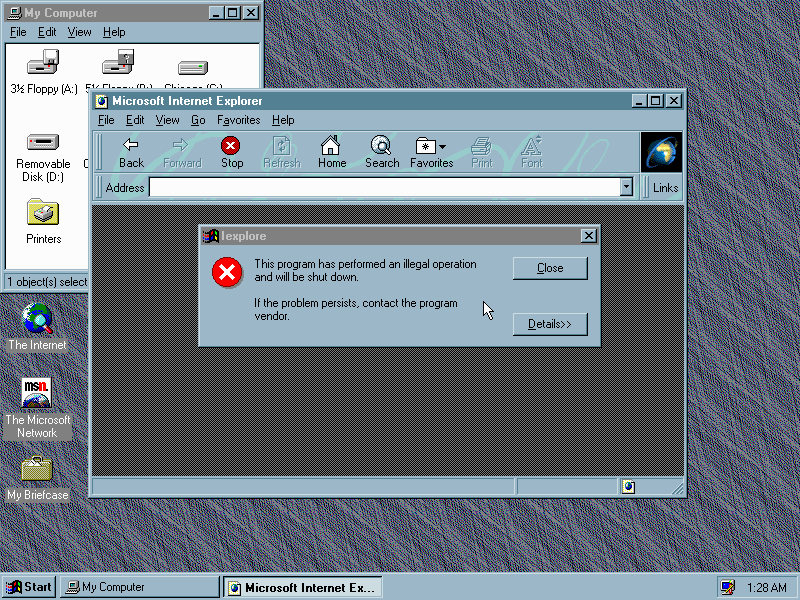This screenshot has height=600, width=800.
Task: Open The Internet desktop icon
Action: coord(38,320)
